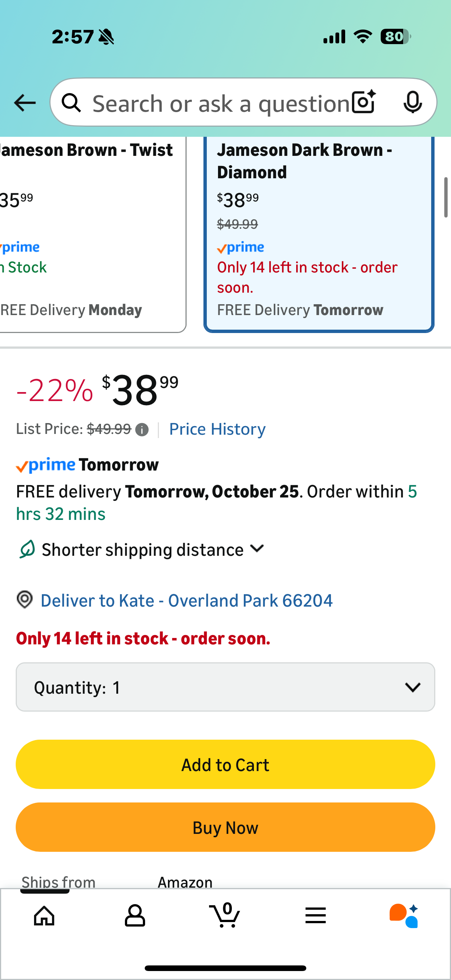Viewport: 451px width, 980px height.
Task: Tap the list price info icon
Action: coord(142,430)
